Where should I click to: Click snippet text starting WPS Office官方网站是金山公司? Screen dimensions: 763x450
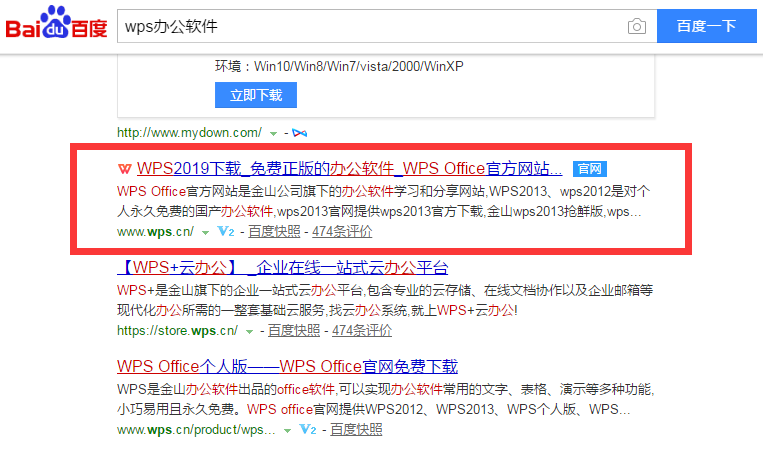pos(383,201)
